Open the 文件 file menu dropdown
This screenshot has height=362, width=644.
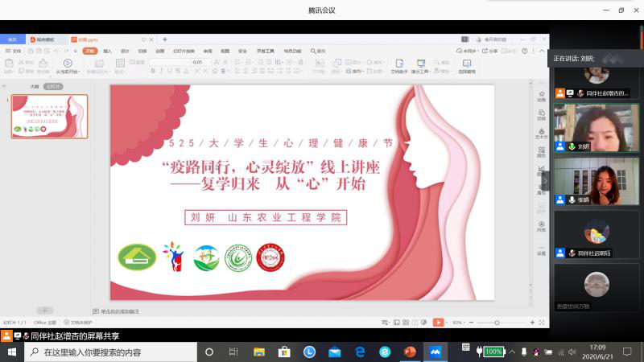coord(14,51)
